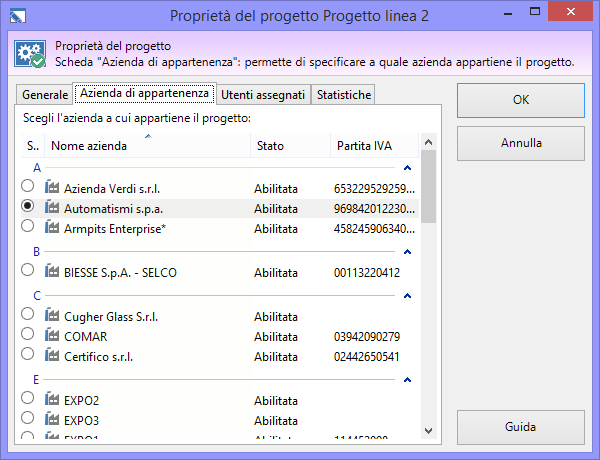The width and height of the screenshot is (600, 460).
Task: Select the Armpits Enterprise* radio button
Action: point(28,226)
